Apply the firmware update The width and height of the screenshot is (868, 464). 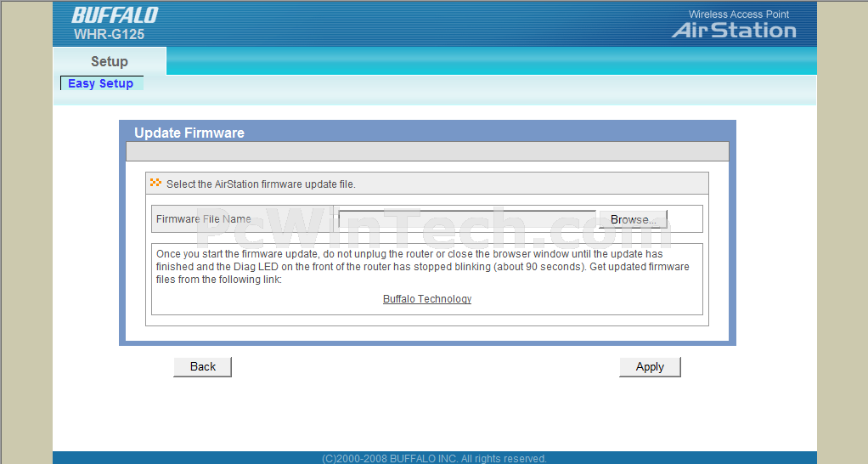click(650, 366)
